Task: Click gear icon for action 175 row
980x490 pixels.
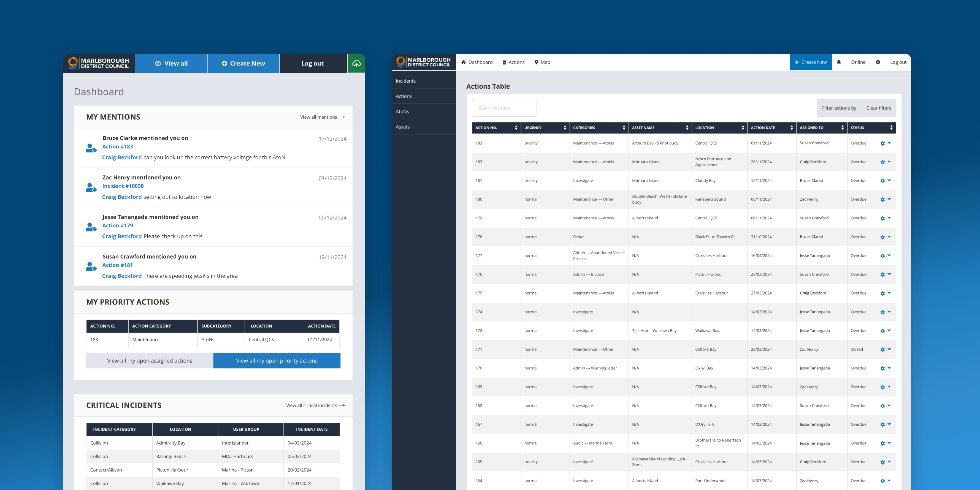Action: [x=882, y=293]
